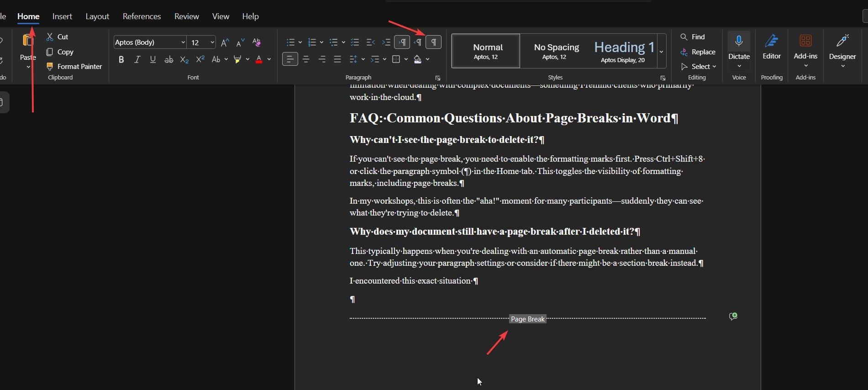
Task: Click the Decrease Font Size icon
Action: coord(241,42)
